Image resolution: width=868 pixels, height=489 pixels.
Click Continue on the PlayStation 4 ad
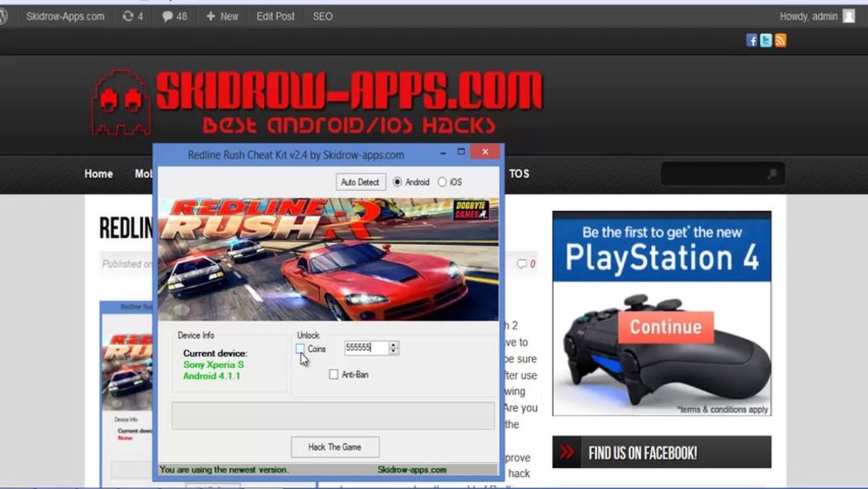click(x=666, y=327)
